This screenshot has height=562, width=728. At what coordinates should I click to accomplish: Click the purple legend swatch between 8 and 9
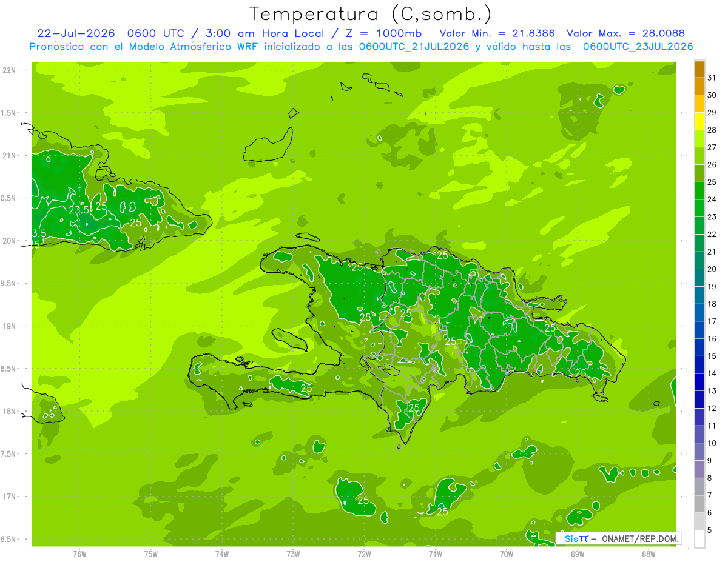pos(699,469)
